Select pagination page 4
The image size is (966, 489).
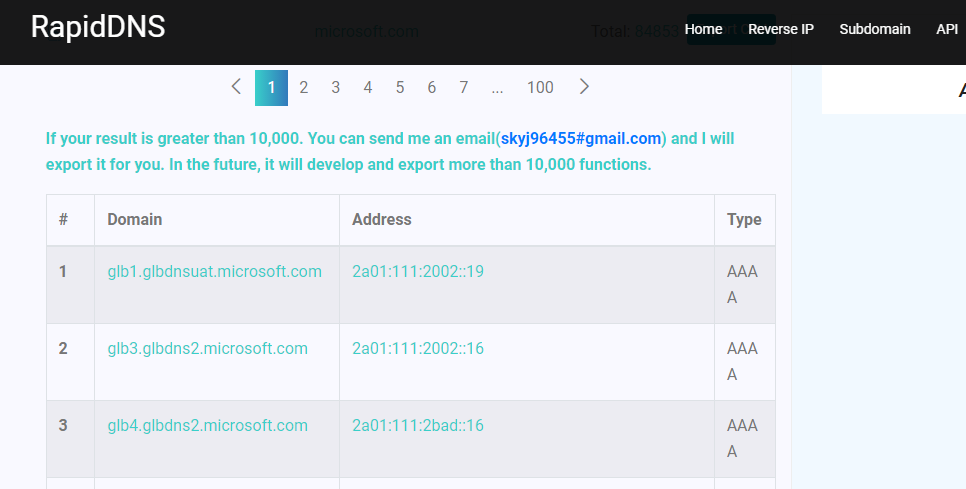tap(368, 87)
